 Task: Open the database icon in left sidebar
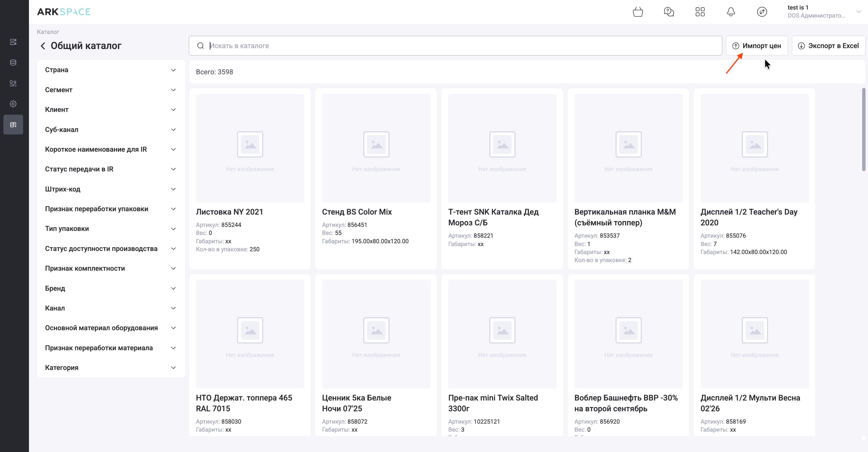(x=13, y=63)
